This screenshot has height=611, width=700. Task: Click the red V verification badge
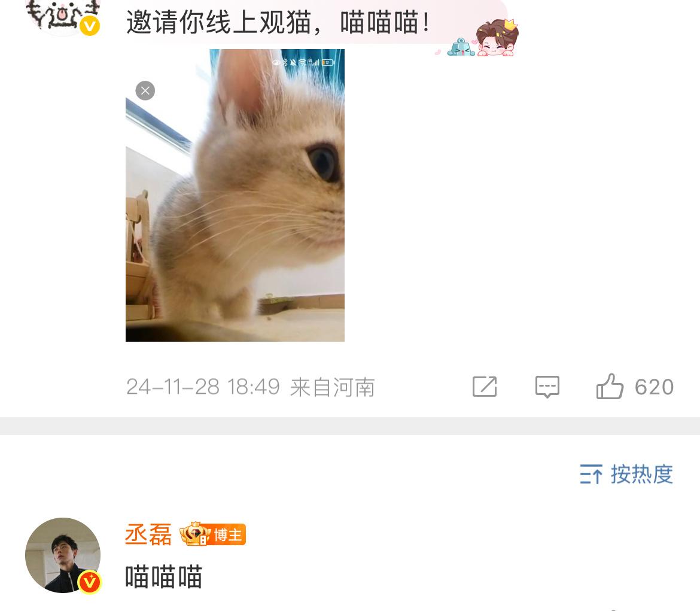(x=89, y=582)
